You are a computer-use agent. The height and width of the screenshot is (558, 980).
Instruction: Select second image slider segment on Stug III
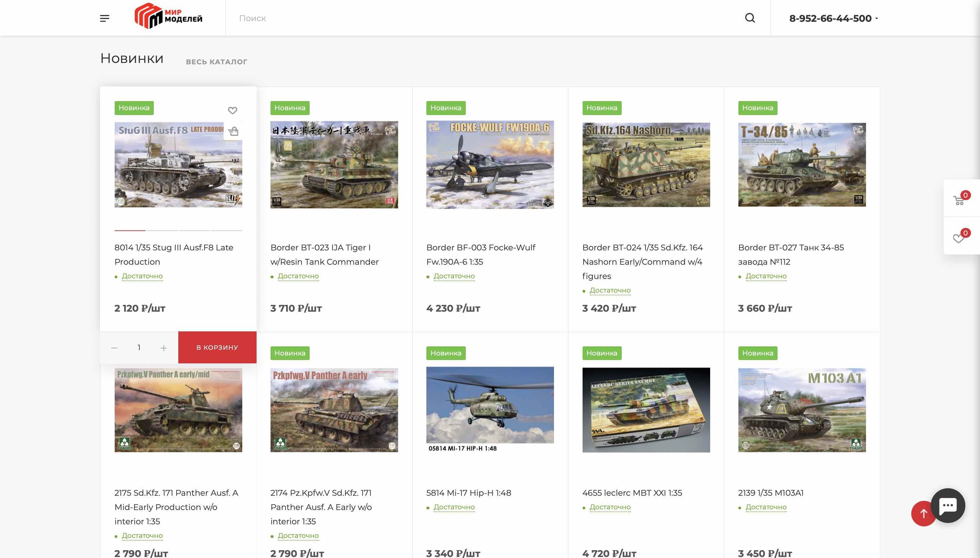coord(162,230)
